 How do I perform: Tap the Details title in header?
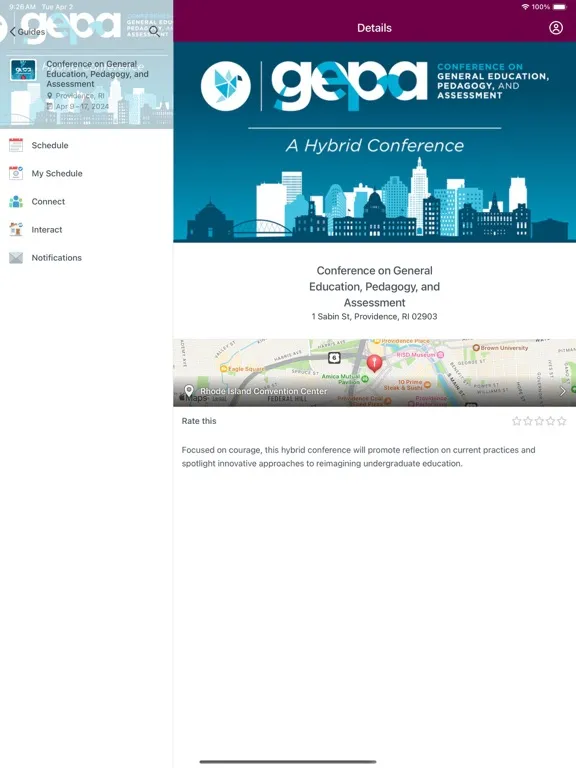(374, 28)
